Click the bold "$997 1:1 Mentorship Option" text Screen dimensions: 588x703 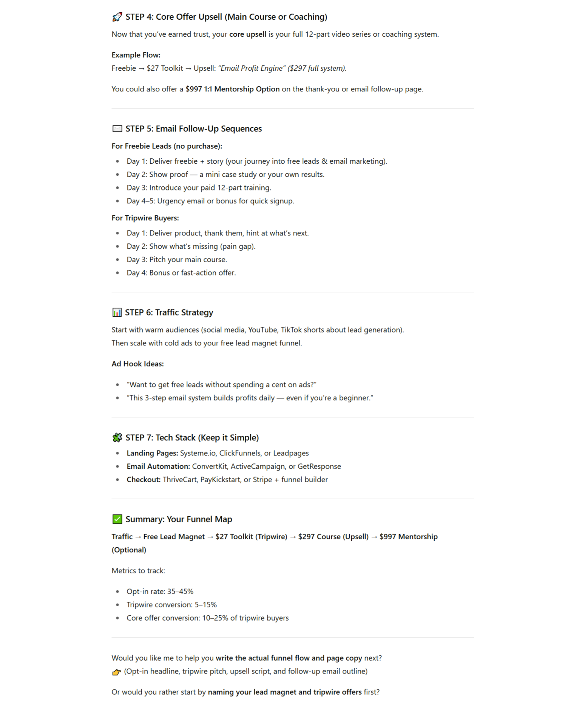click(x=232, y=89)
